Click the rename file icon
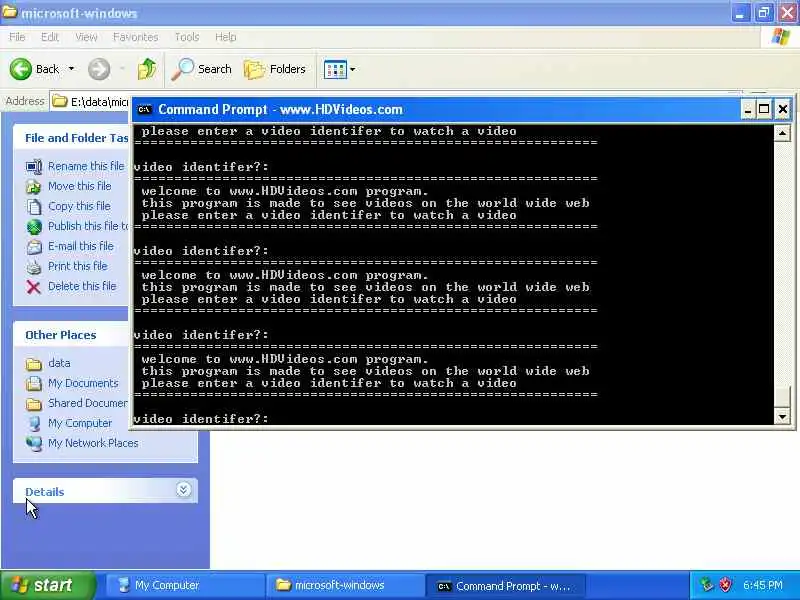The width and height of the screenshot is (800, 600). (x=34, y=166)
